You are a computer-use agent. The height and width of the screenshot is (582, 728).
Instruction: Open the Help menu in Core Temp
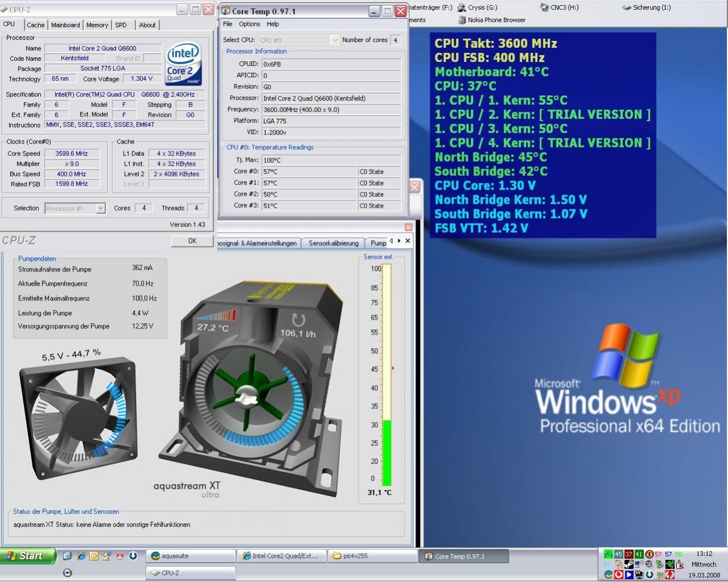tap(273, 24)
